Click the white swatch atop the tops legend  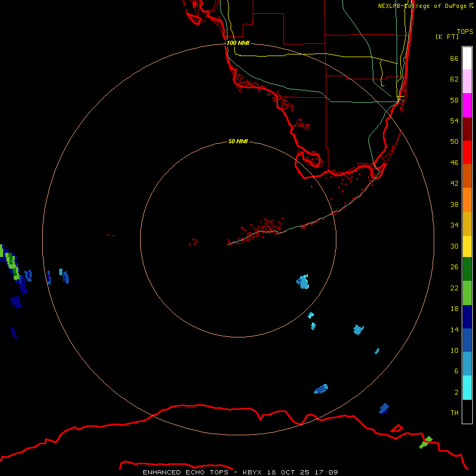[467, 58]
